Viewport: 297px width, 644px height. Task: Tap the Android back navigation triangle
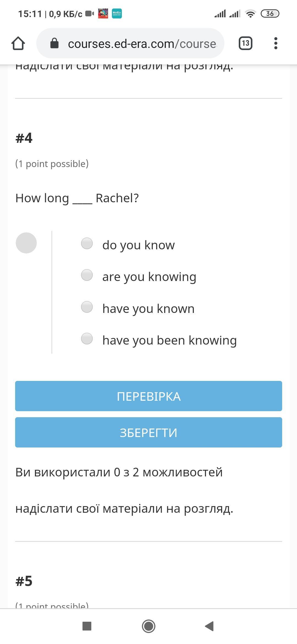pos(210,626)
